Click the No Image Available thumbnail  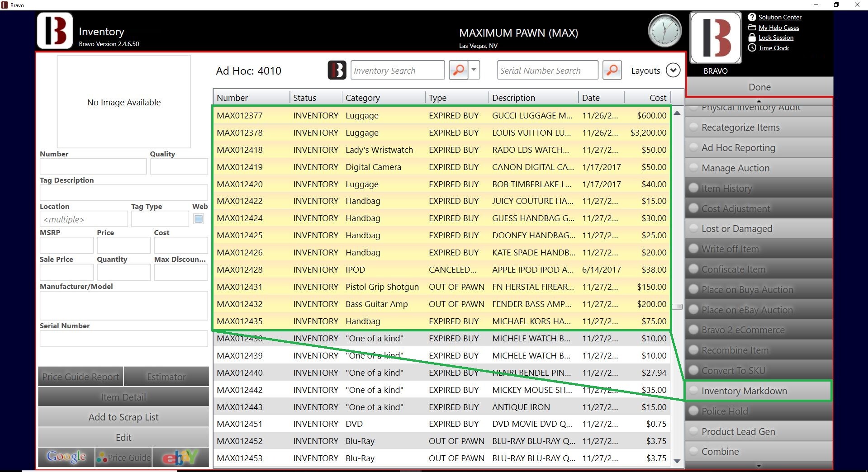tap(123, 102)
